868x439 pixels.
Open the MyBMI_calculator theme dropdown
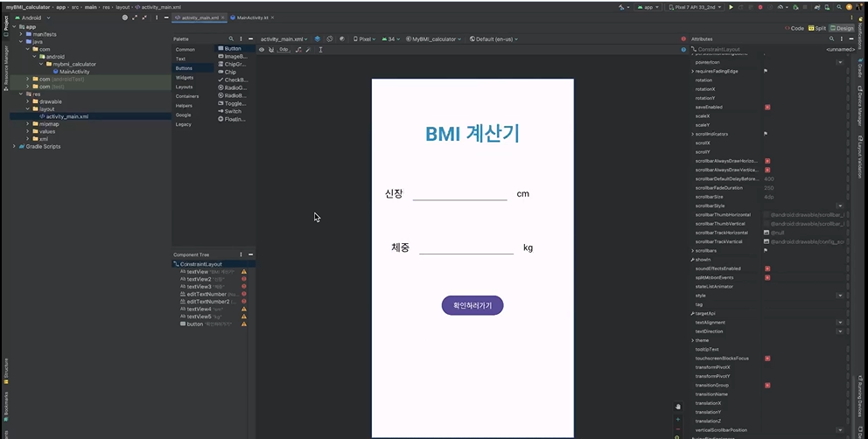click(x=434, y=39)
